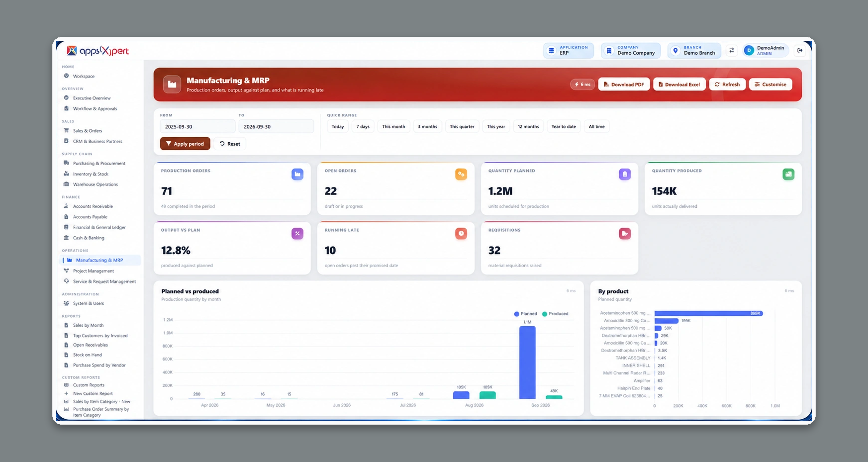868x462 pixels.
Task: Click the DemoAdmin avatar circle
Action: tap(749, 51)
